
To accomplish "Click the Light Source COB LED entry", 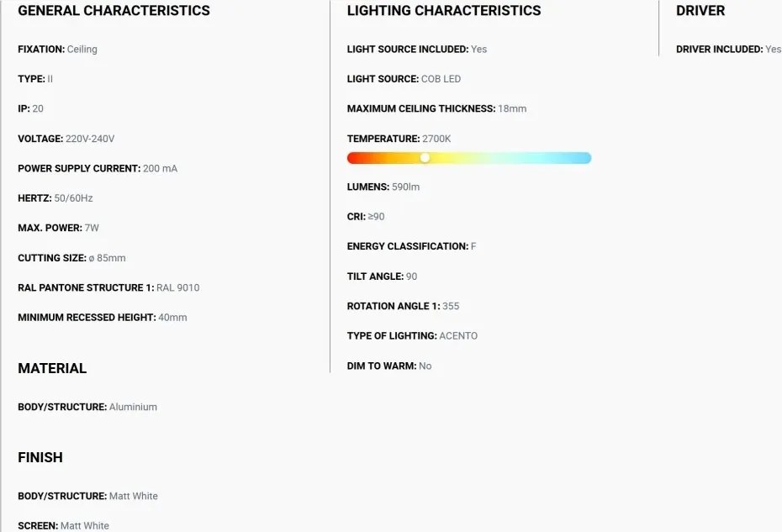I will coord(404,79).
